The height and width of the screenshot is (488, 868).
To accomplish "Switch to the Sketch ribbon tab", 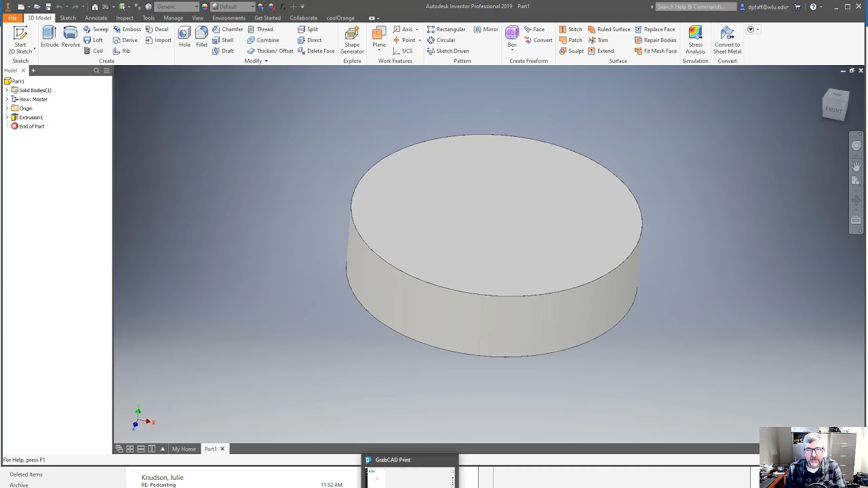I will point(68,18).
